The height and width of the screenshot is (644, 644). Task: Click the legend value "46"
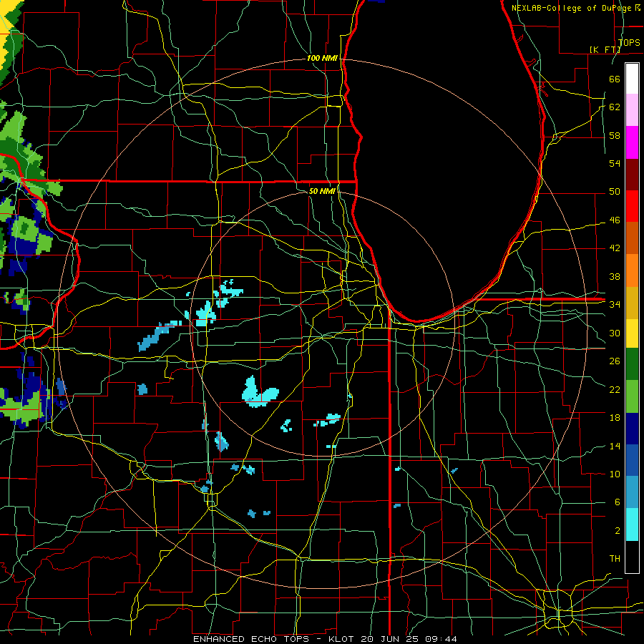click(615, 220)
